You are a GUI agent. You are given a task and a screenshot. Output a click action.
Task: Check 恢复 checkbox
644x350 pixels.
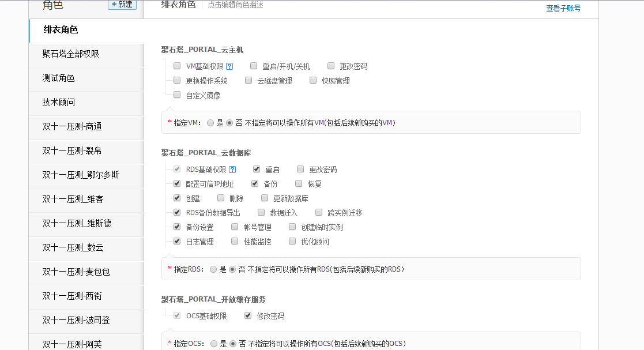299,183
